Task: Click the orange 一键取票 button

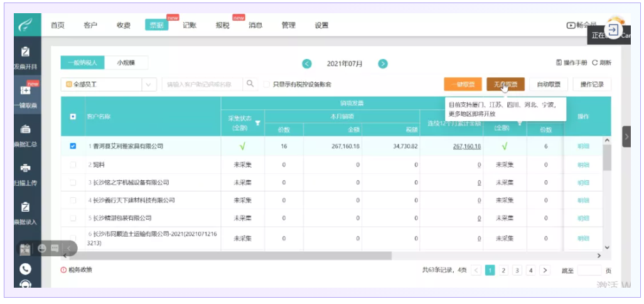Action: point(463,84)
